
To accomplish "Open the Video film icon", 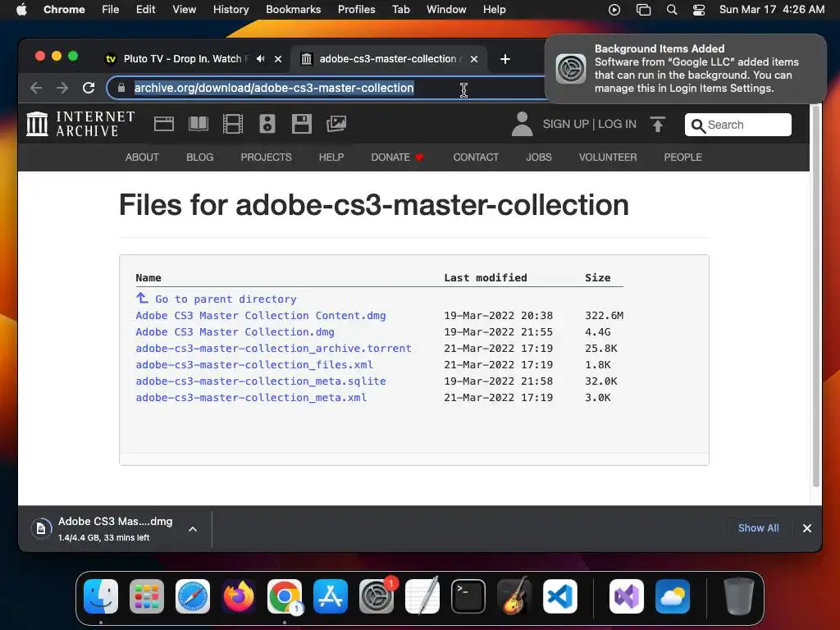I will pos(232,125).
